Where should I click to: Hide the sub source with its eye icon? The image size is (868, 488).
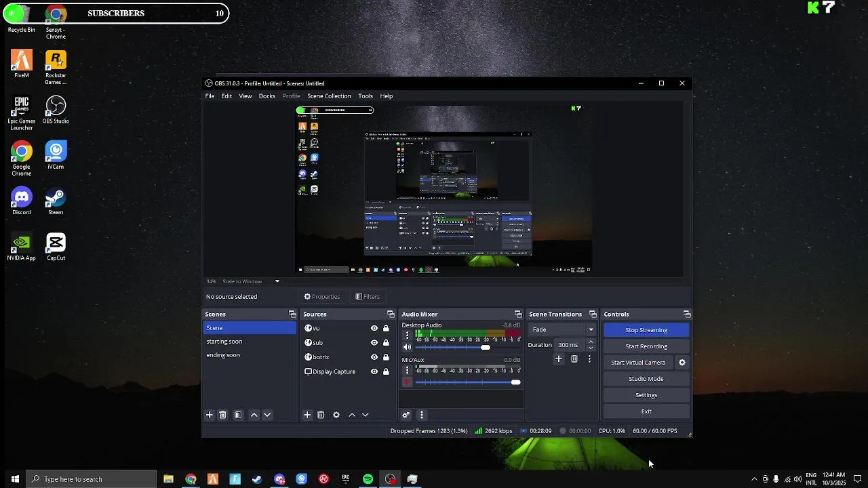[x=374, y=343]
